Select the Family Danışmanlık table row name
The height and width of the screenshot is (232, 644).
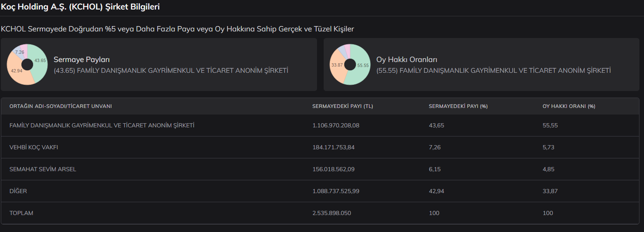[102, 125]
